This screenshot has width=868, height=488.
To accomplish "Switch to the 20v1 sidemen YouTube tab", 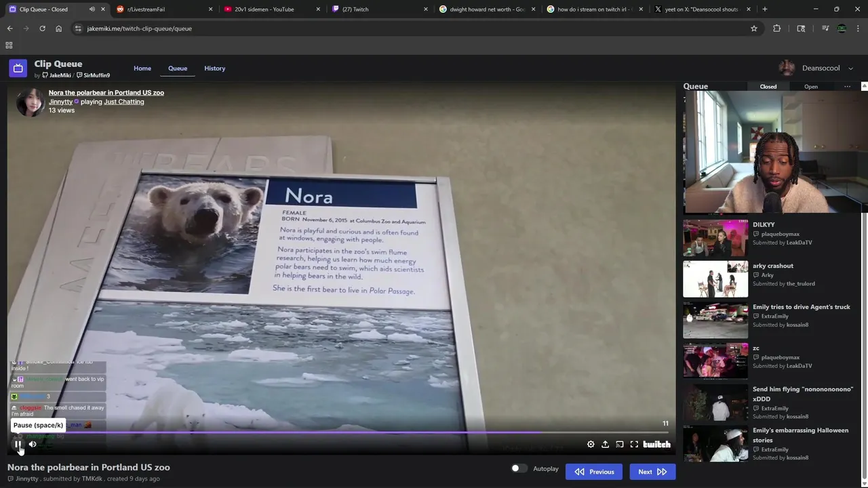I will pos(271,9).
